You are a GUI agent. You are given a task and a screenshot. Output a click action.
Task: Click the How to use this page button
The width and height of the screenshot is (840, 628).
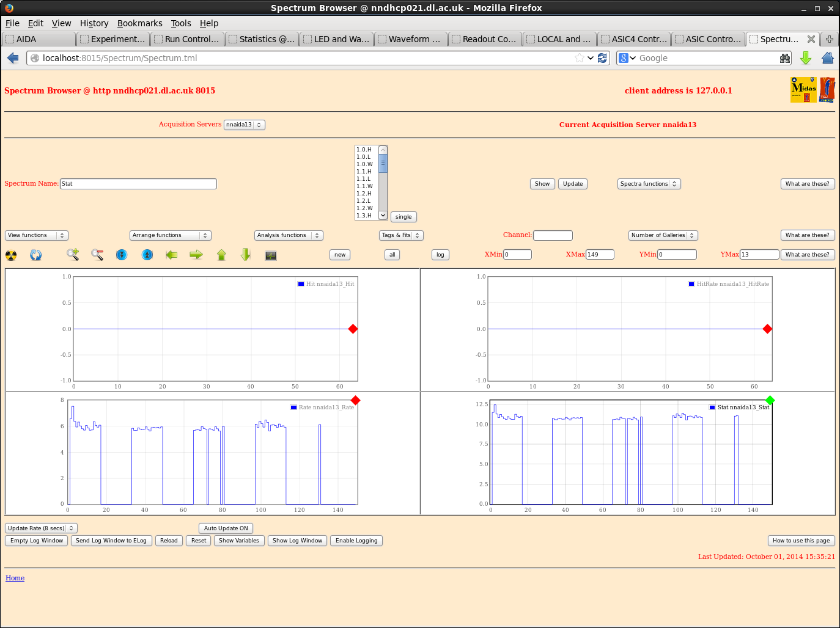point(801,541)
